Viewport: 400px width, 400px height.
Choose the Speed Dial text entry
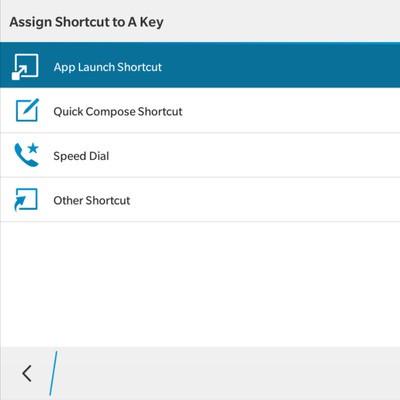point(81,156)
